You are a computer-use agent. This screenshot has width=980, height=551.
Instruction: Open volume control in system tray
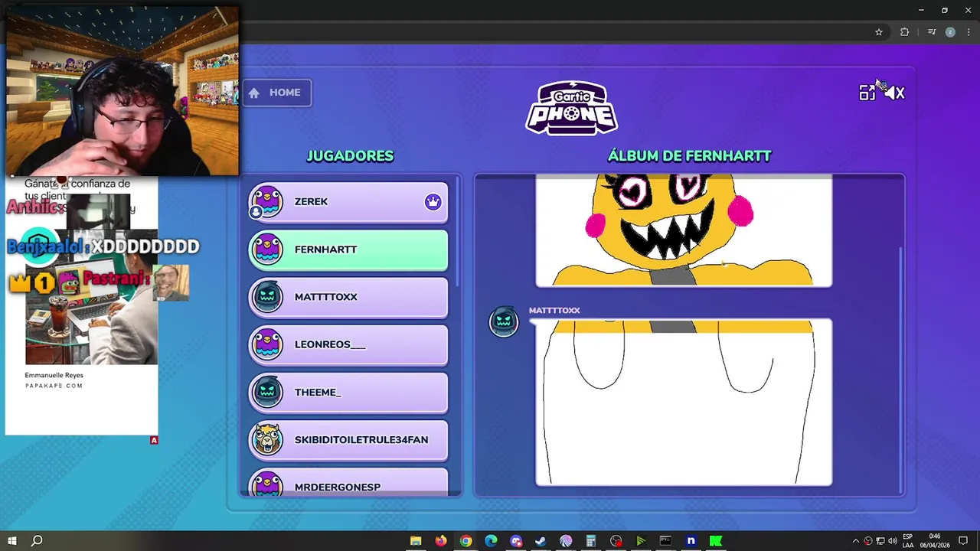point(893,541)
